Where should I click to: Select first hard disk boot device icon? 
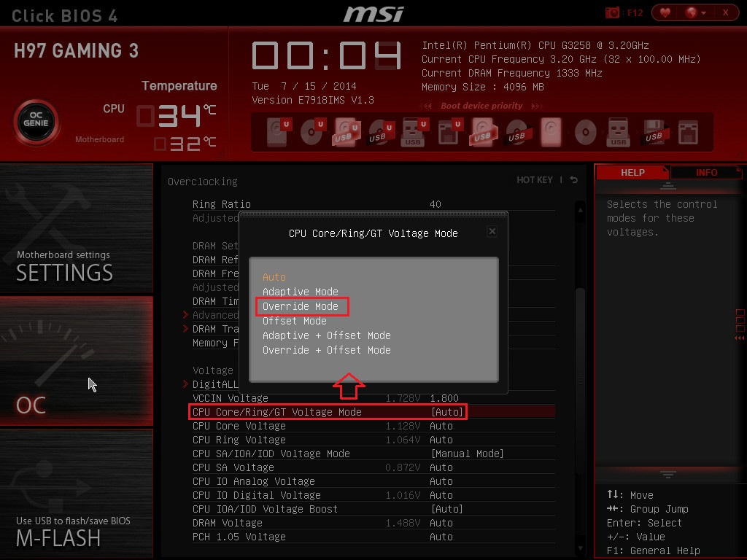point(276,131)
